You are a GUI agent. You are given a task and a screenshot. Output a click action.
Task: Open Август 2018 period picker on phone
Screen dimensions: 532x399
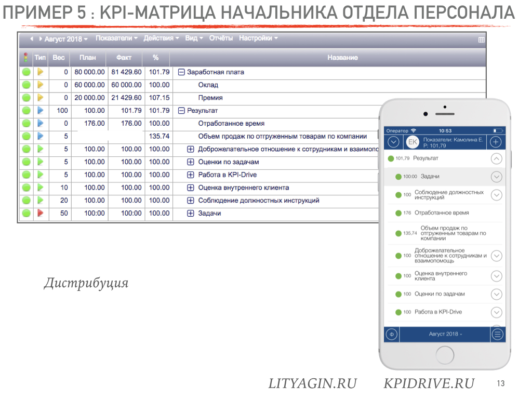click(445, 334)
